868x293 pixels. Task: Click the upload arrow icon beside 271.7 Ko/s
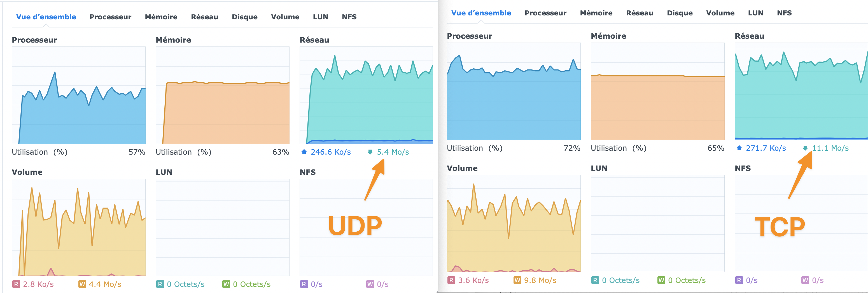point(739,148)
